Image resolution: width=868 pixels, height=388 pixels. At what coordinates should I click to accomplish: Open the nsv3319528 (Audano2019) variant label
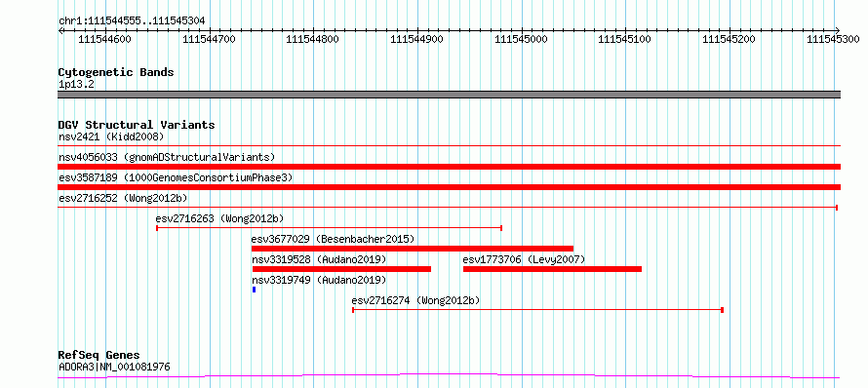(320, 259)
